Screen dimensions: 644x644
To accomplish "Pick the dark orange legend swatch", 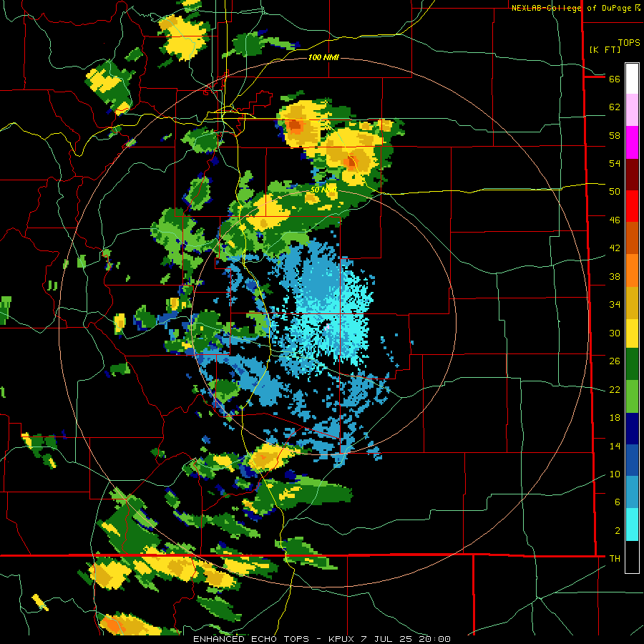I will [x=632, y=238].
